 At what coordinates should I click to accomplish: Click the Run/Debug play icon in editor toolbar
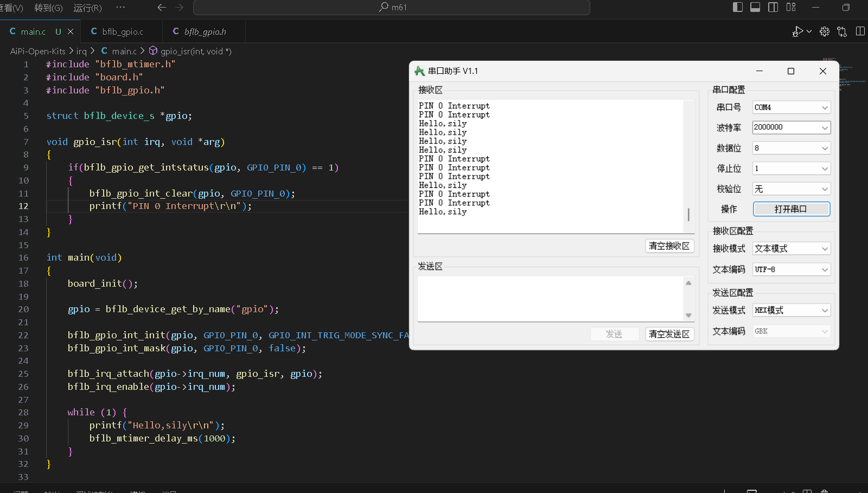point(797,31)
